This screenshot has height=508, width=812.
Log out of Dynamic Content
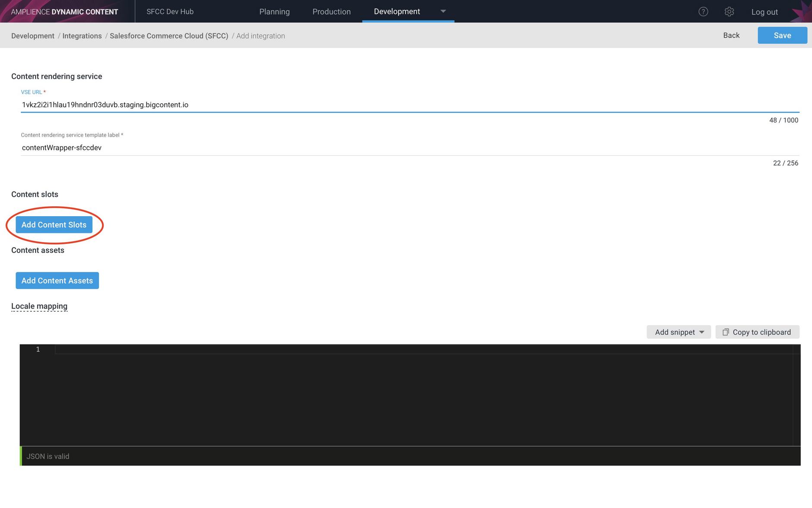(764, 12)
